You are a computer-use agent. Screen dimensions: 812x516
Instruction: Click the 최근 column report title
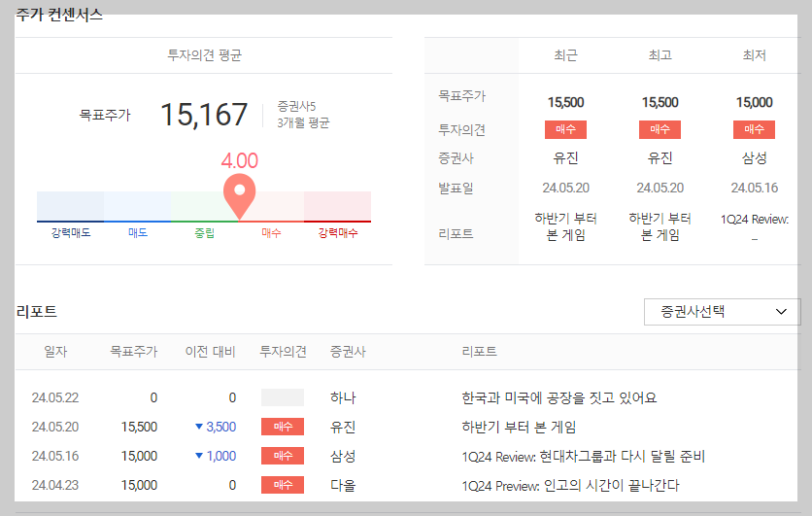565,227
